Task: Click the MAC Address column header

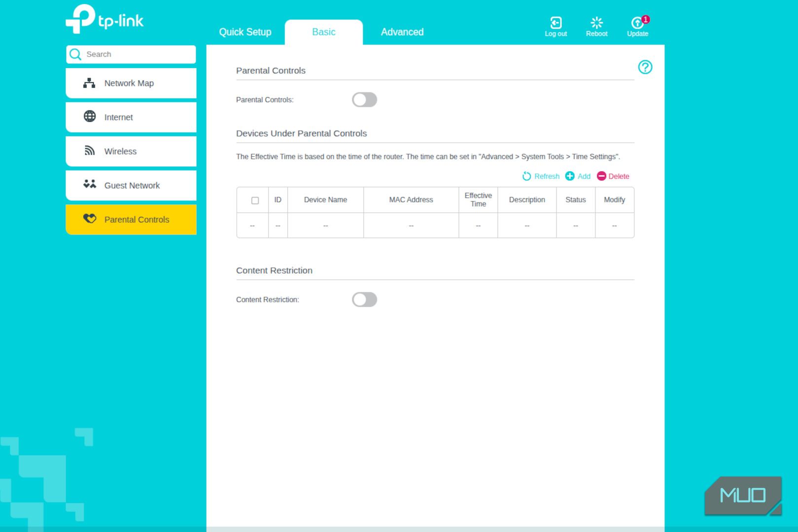Action: (x=411, y=199)
